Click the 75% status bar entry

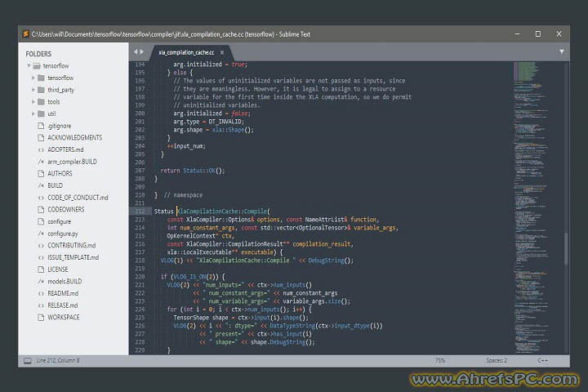tap(440, 360)
